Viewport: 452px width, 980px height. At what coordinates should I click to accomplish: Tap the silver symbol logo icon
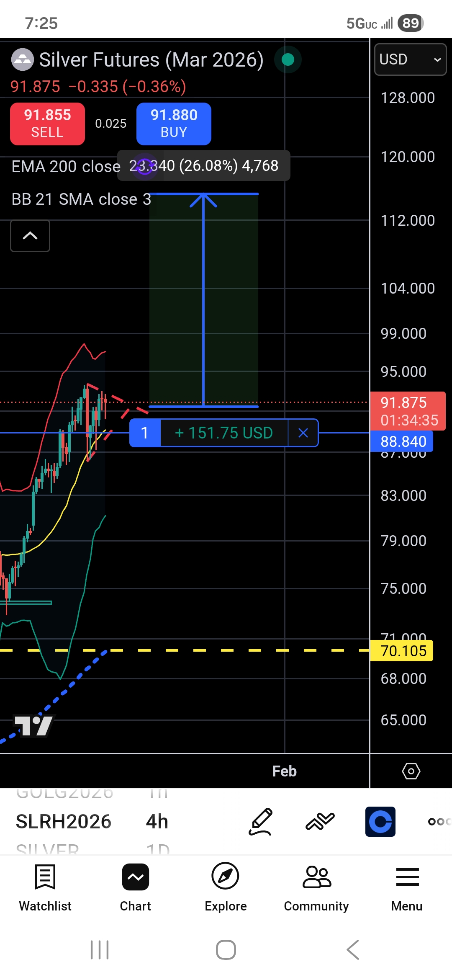point(22,59)
